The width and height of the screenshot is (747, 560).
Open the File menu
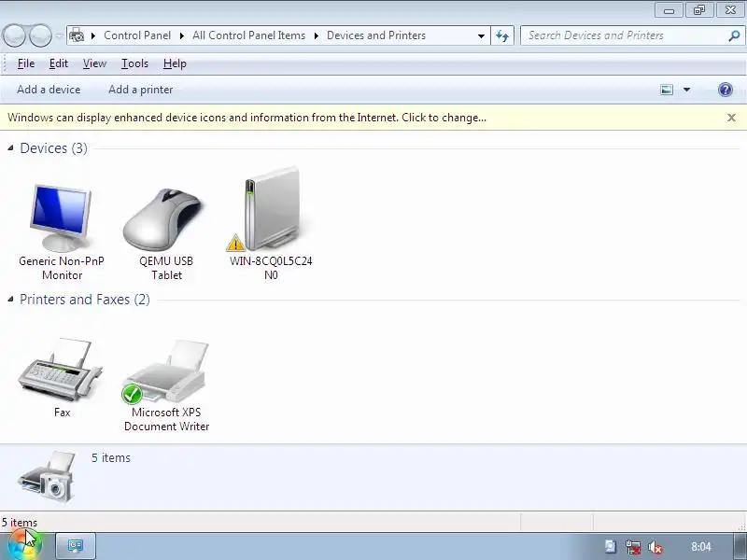pos(26,63)
